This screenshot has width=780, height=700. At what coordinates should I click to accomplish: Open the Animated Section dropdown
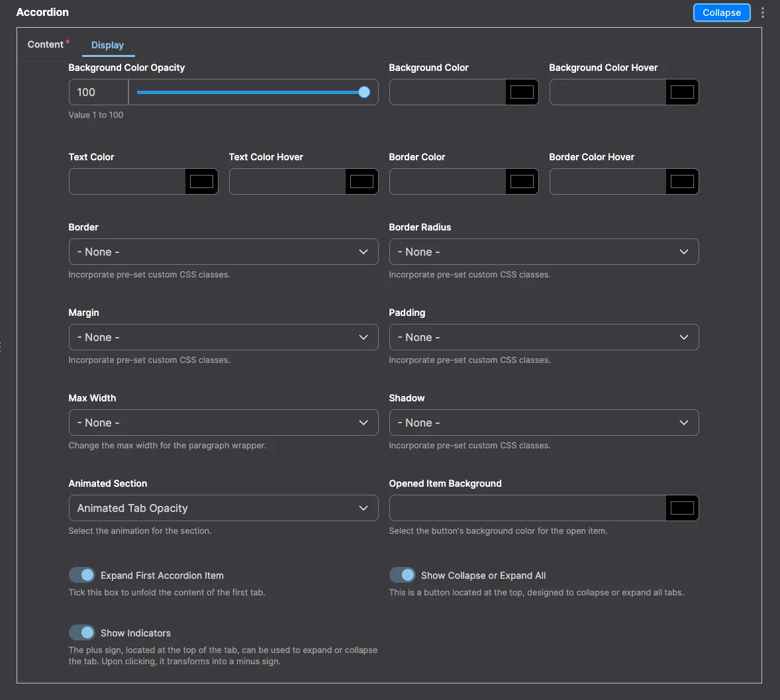coord(223,508)
